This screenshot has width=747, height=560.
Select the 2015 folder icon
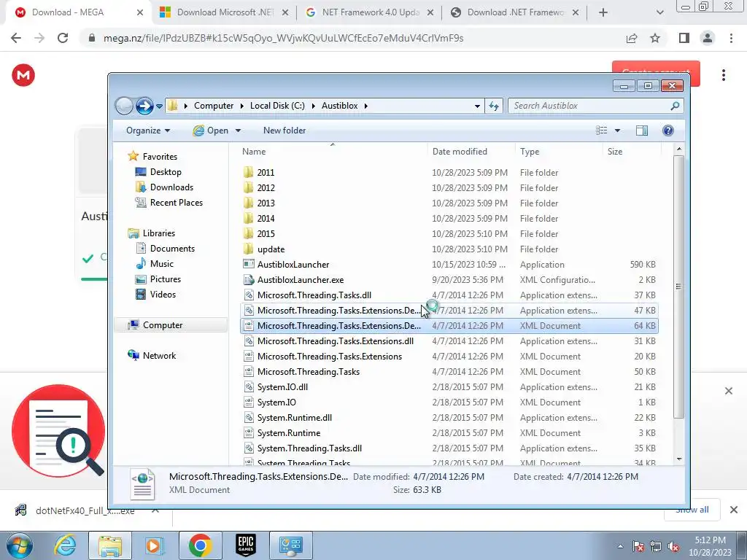pos(248,233)
